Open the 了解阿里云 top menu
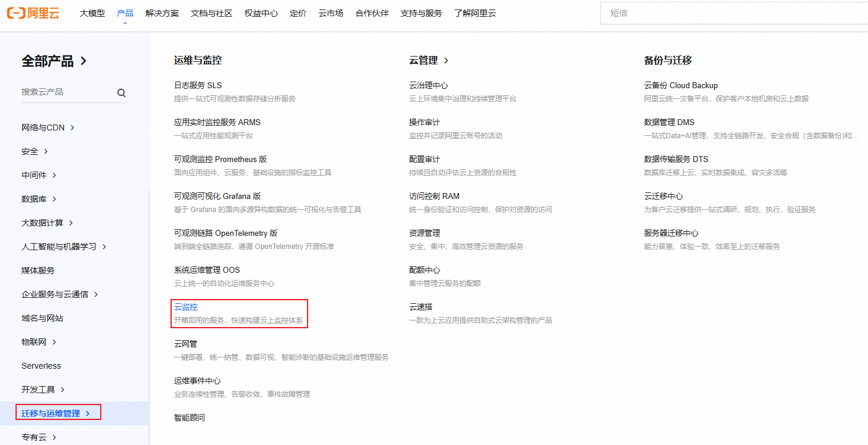Image resolution: width=868 pixels, height=445 pixels. 475,13
